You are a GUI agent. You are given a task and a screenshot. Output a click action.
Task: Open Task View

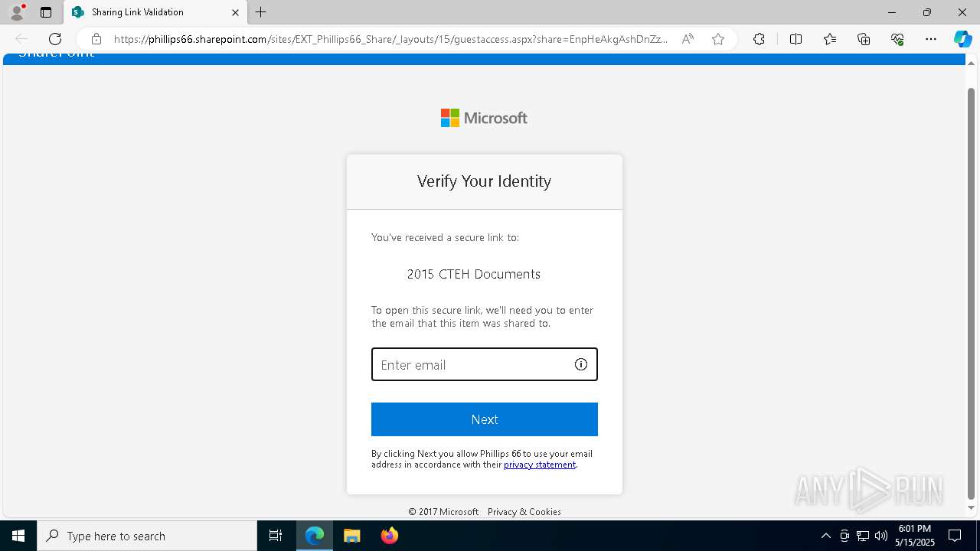(x=276, y=536)
